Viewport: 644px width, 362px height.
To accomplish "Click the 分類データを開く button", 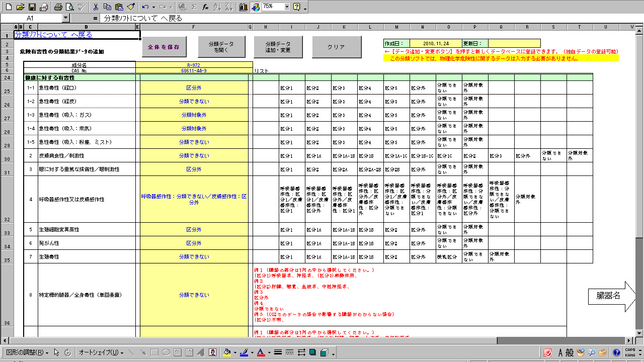I will pyautogui.click(x=222, y=47).
